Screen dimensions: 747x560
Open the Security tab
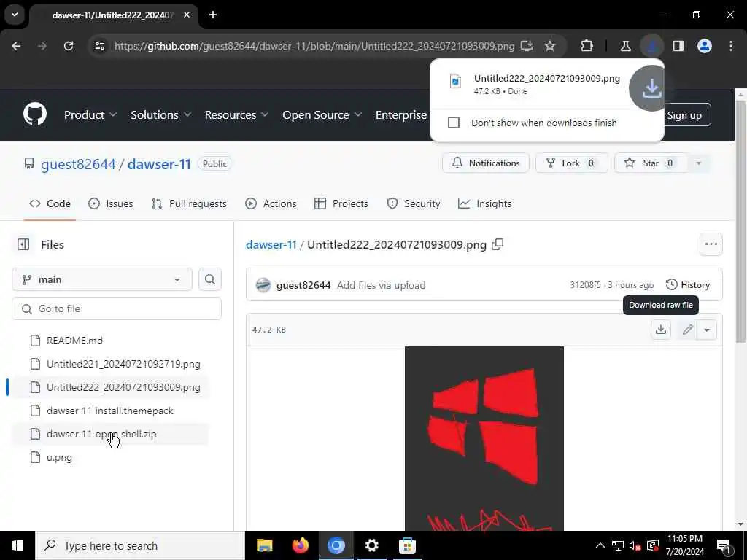click(x=414, y=204)
